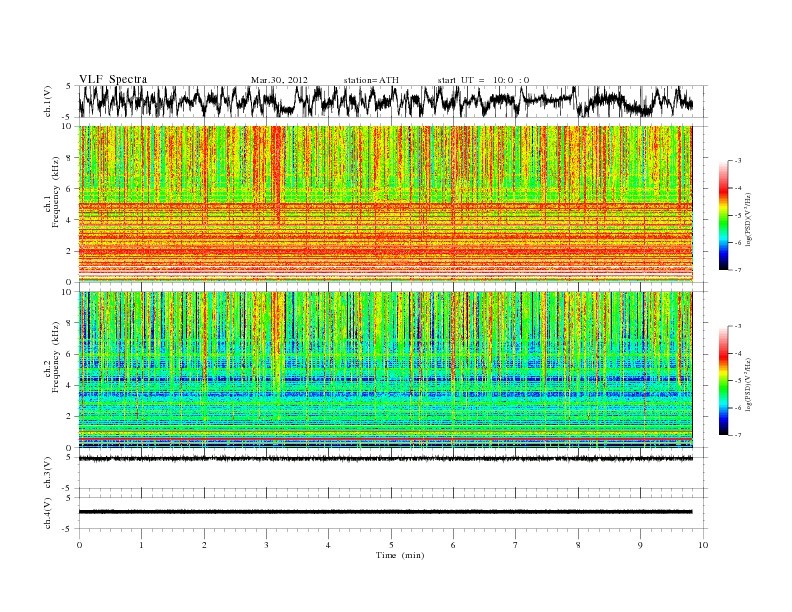Viewport: 792px width, 612px height.
Task: Click the ch.1 spectrogram panel
Action: point(385,204)
